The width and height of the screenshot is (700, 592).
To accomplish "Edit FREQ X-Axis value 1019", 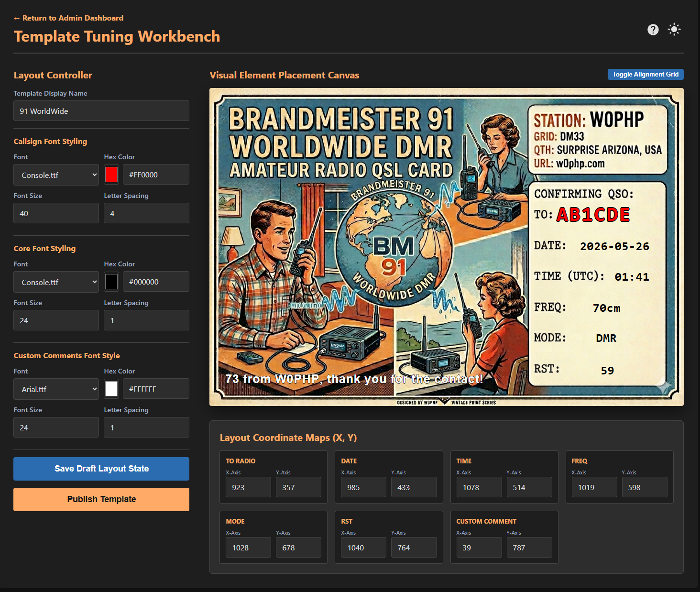I will pyautogui.click(x=594, y=487).
